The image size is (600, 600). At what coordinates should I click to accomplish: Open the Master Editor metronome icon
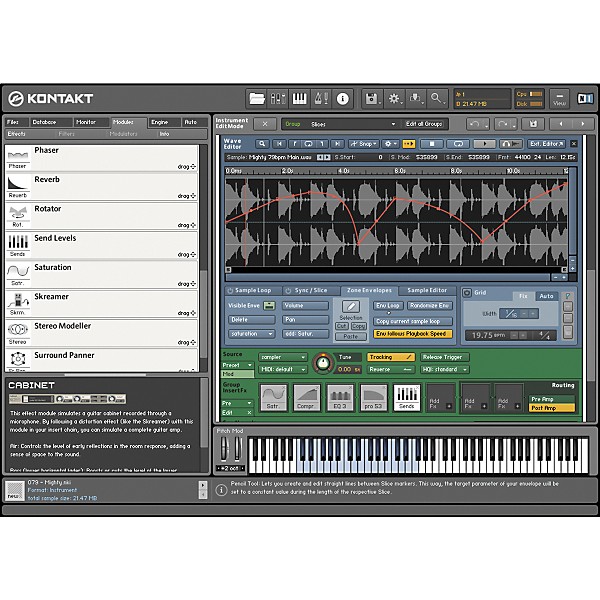321,99
